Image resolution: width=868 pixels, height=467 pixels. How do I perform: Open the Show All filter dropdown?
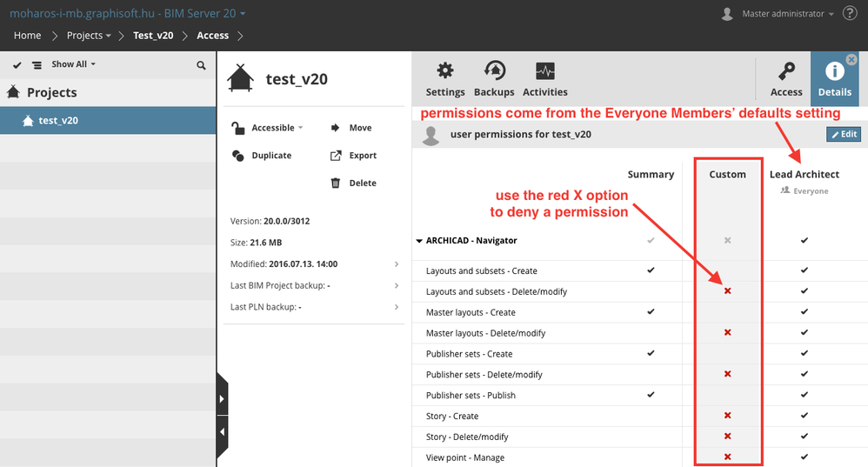[x=73, y=64]
